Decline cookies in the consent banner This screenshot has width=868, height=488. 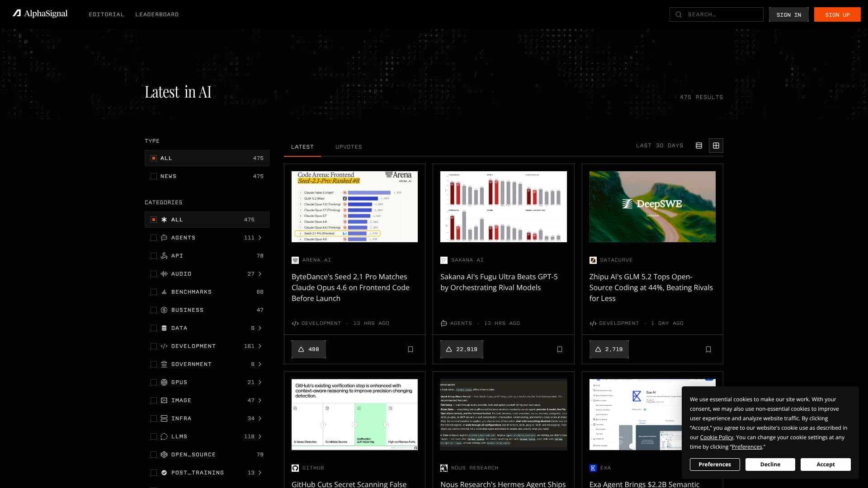click(x=770, y=465)
